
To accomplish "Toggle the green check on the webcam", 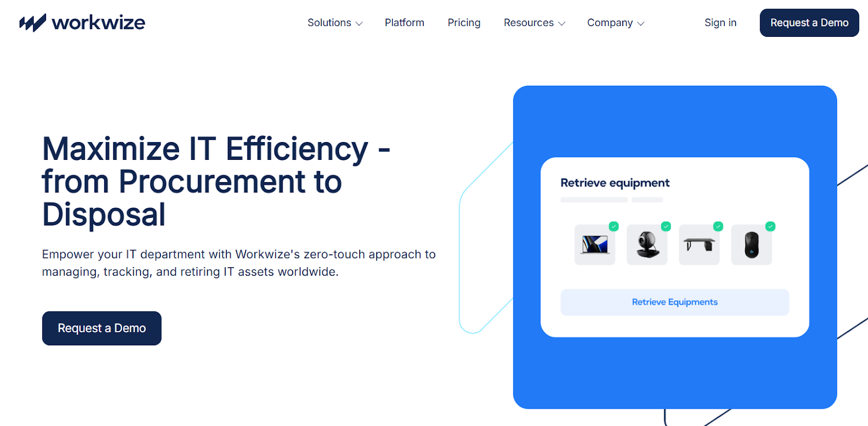I will [666, 227].
